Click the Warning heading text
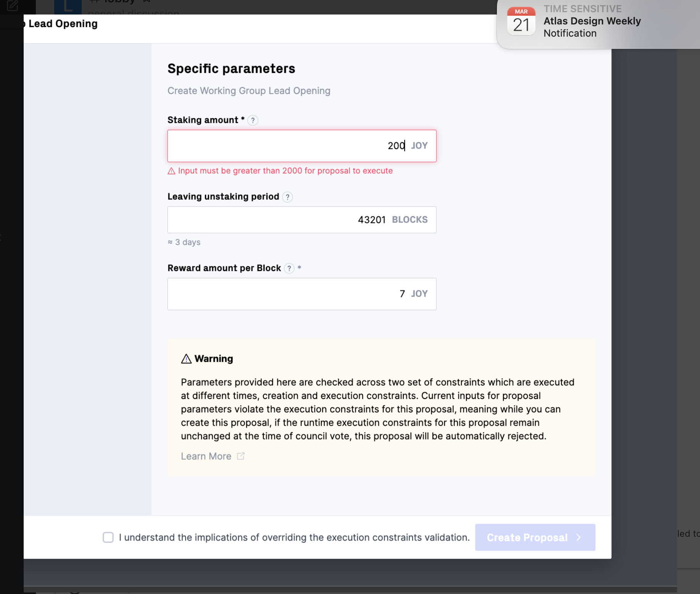Viewport: 700px width, 594px height. click(214, 359)
